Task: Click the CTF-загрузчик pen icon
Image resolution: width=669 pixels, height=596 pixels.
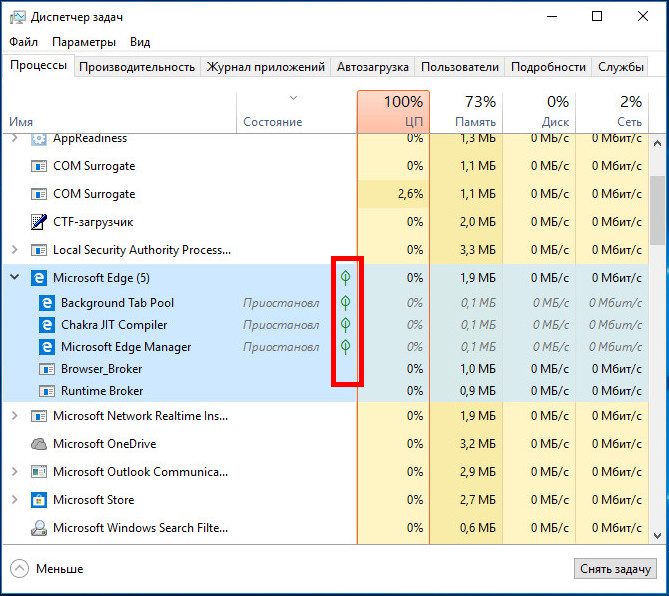Action: (39, 222)
